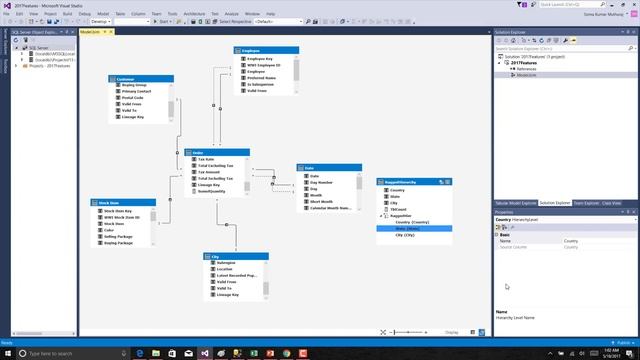
Task: Switch to Class View tab
Action: tap(611, 203)
